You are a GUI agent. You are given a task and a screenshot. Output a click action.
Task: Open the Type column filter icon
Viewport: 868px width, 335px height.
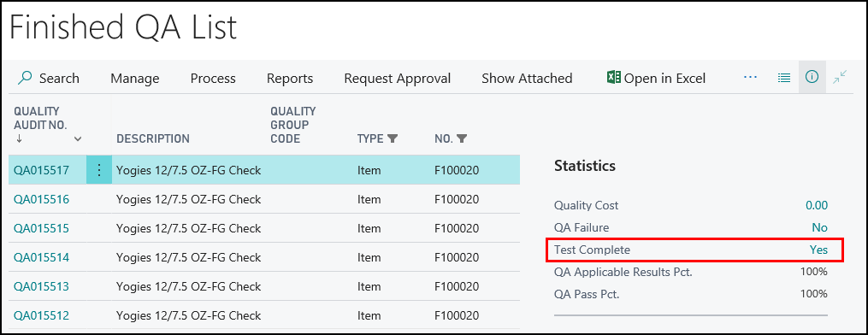click(x=392, y=138)
